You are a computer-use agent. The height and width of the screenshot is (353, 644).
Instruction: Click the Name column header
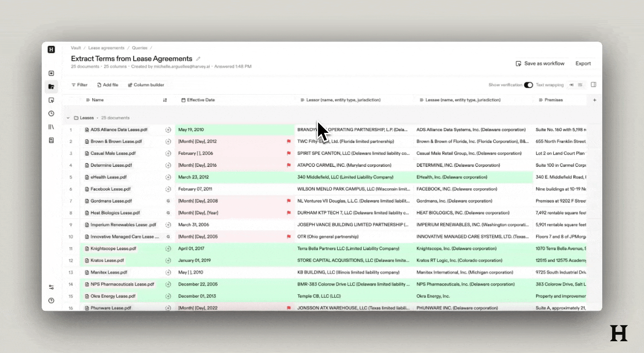click(x=98, y=100)
